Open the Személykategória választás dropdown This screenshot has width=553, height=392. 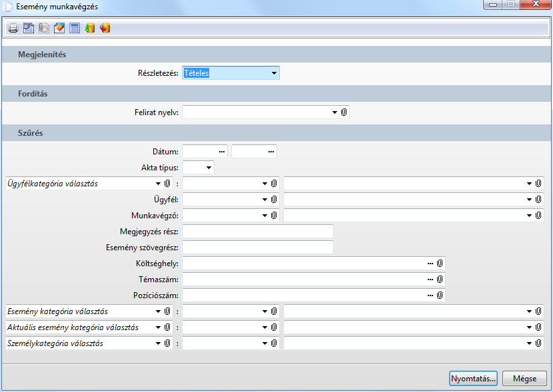[x=159, y=343]
